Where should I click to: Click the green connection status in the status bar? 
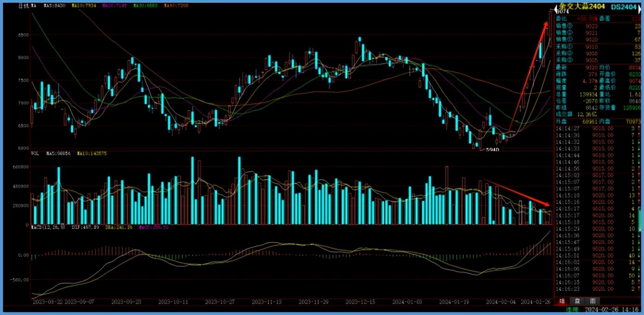(573, 309)
